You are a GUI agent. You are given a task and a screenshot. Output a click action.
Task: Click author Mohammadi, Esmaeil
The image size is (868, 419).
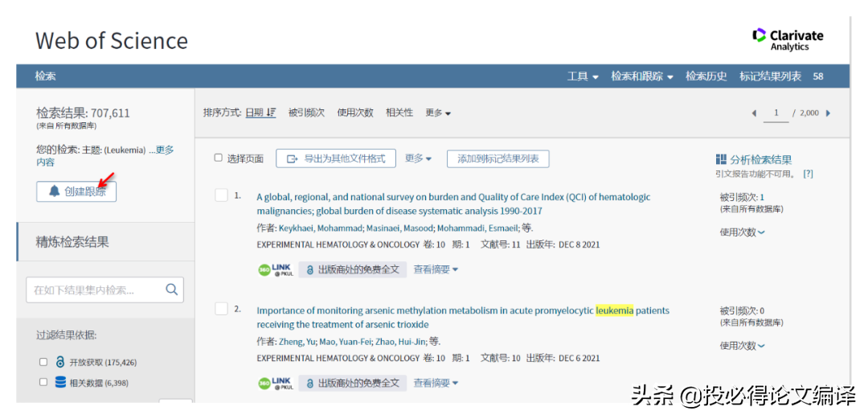pyautogui.click(x=477, y=228)
